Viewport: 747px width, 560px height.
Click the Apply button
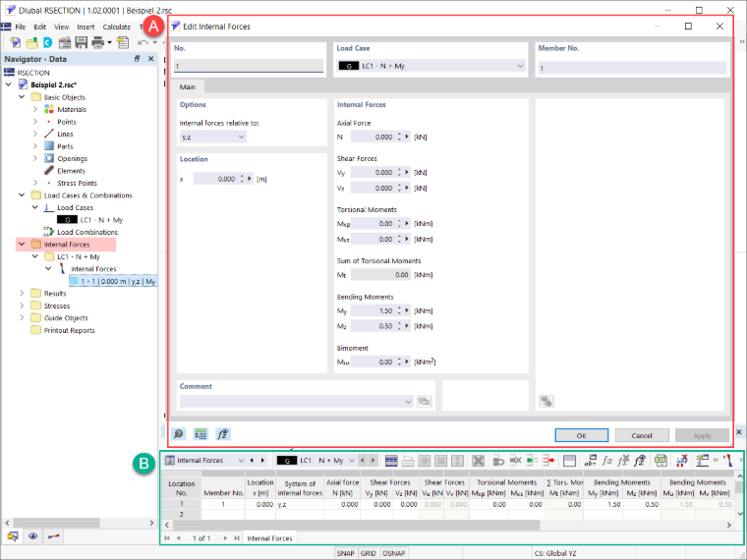(x=702, y=435)
